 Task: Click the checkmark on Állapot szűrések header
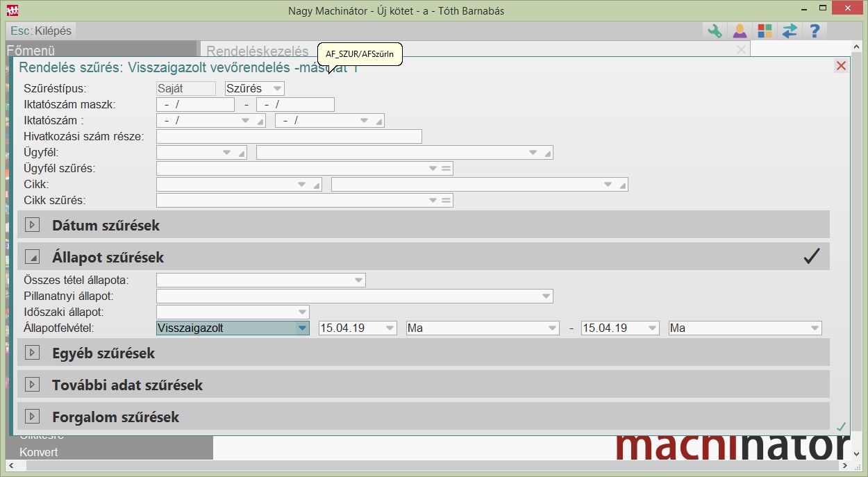811,257
